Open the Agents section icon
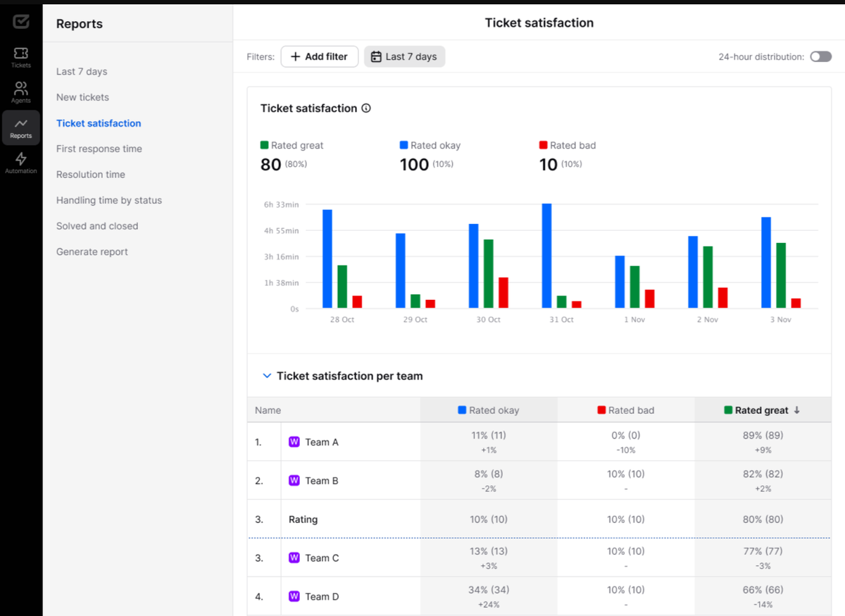 pyautogui.click(x=21, y=92)
